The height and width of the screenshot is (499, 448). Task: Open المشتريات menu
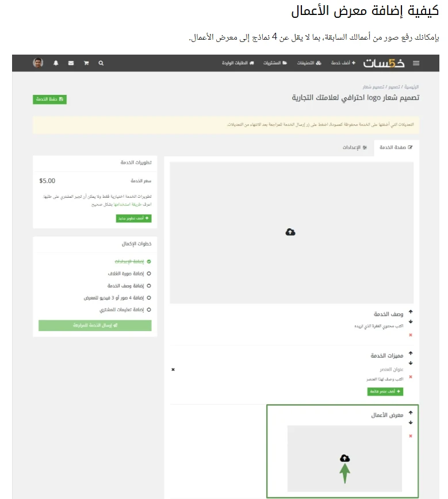pos(275,63)
